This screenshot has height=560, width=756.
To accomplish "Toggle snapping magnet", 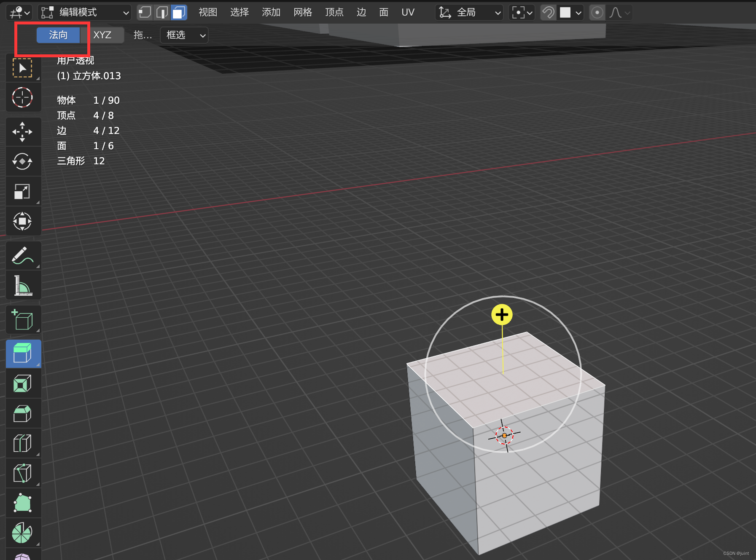I will point(548,13).
